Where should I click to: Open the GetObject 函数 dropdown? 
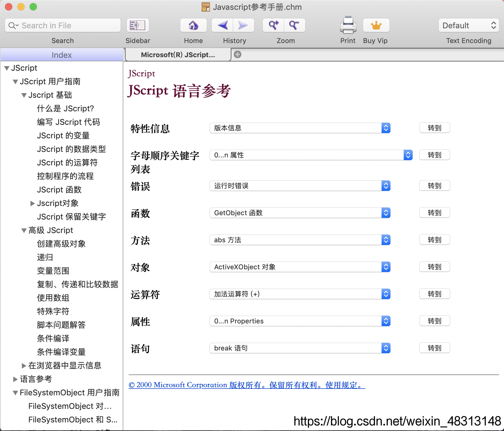(x=300, y=213)
